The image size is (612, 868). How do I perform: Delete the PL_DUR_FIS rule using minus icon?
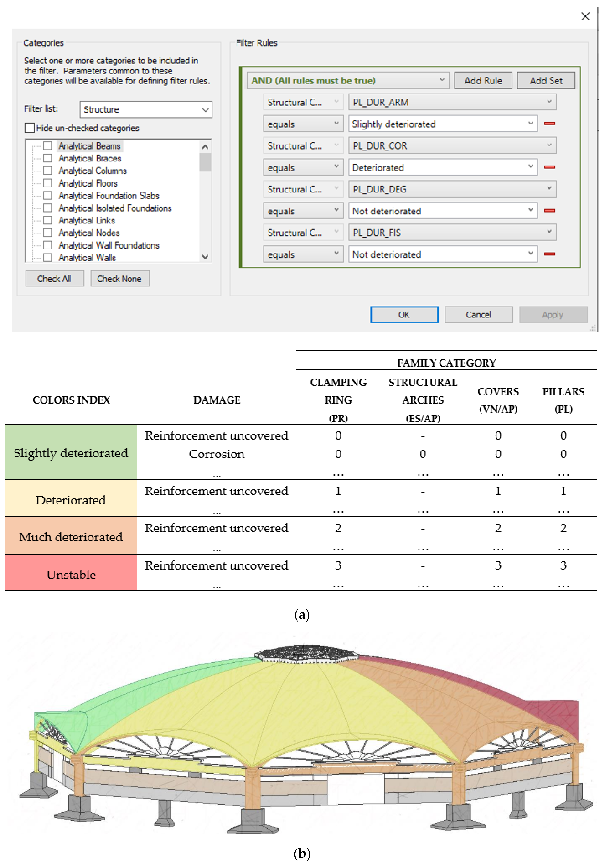549,254
